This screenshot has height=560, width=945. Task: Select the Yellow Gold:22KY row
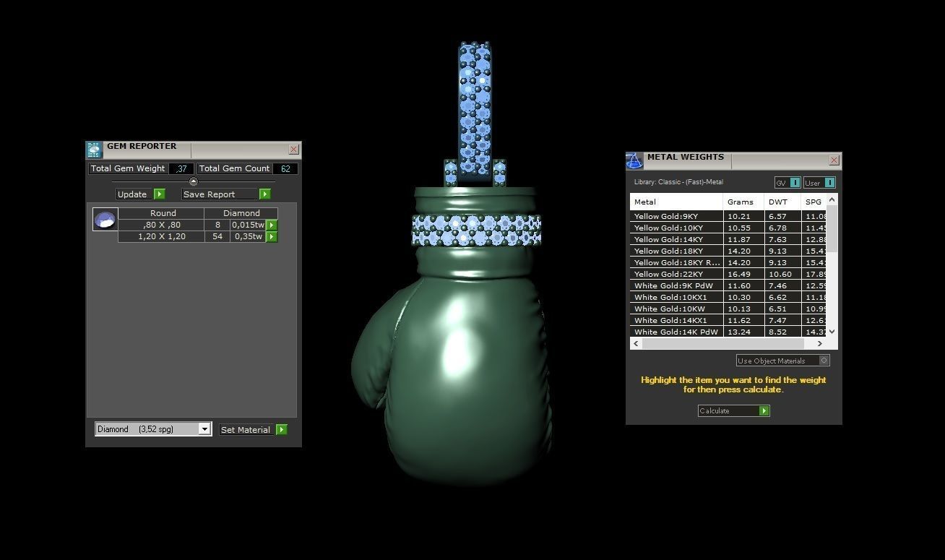click(728, 274)
